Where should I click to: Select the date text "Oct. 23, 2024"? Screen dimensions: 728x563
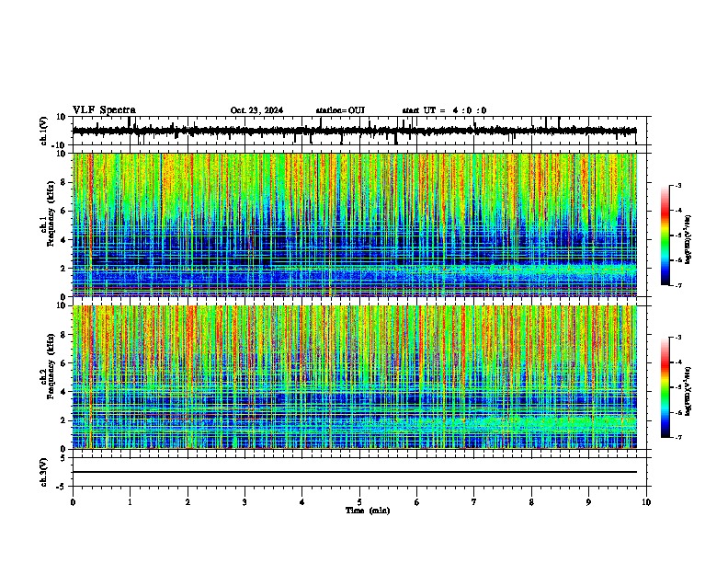(x=256, y=110)
